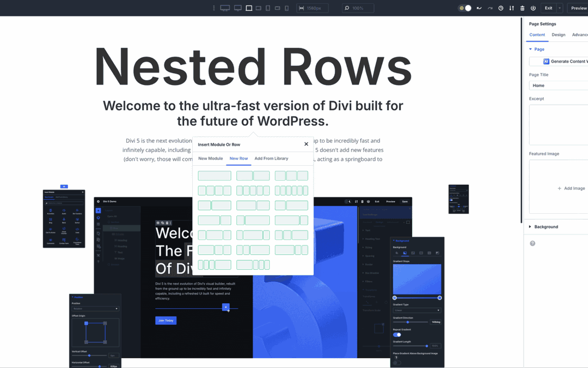
Task: Click the Page Title input field
Action: (x=558, y=86)
